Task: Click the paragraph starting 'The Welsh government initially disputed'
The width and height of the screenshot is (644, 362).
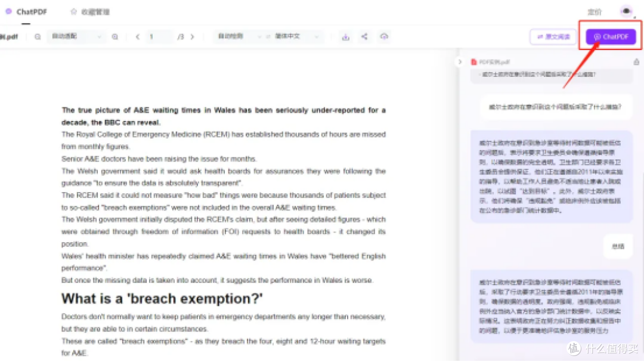Action: [x=224, y=231]
